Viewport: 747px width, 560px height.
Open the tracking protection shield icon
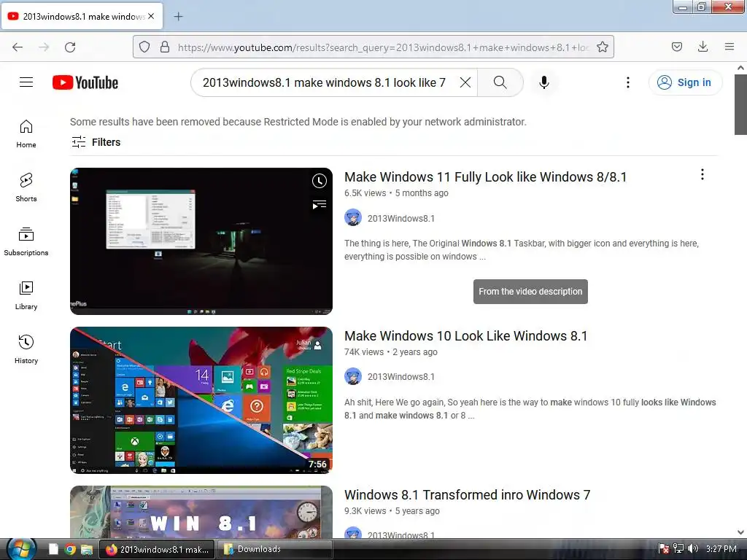(x=144, y=47)
